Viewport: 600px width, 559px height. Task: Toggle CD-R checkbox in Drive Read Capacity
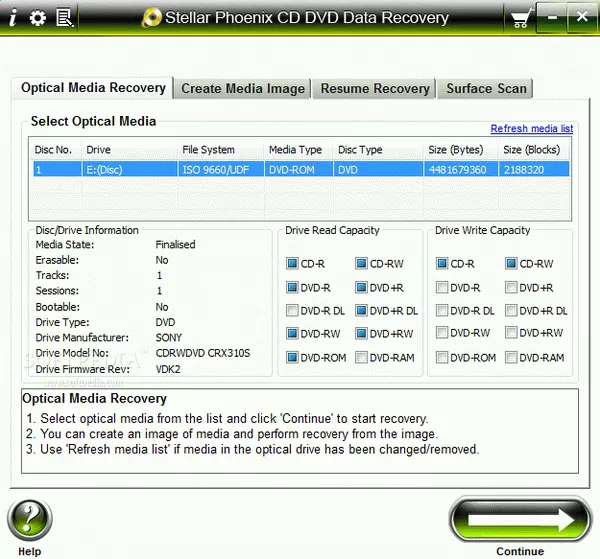[x=292, y=263]
